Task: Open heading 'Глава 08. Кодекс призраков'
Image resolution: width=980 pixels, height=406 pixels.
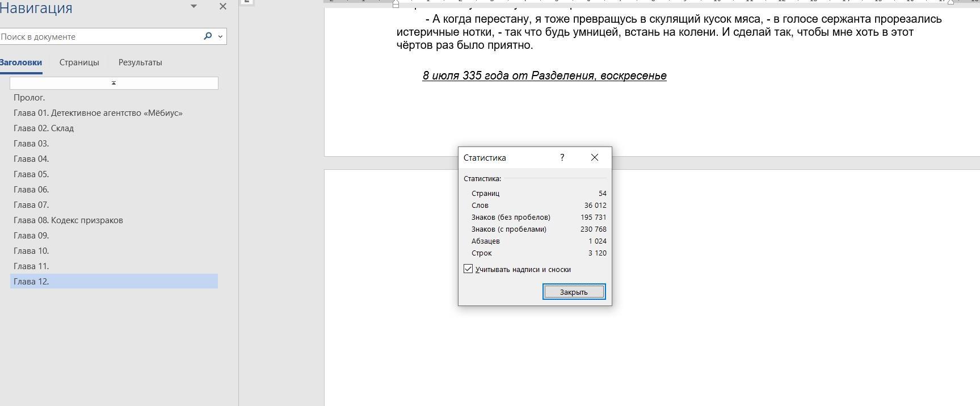Action: tap(68, 220)
